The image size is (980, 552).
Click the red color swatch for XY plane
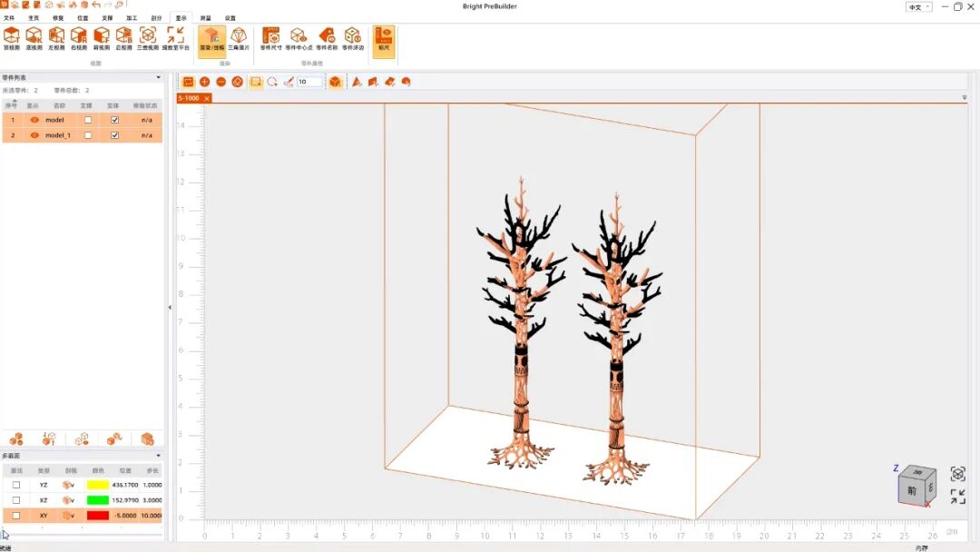pos(97,516)
